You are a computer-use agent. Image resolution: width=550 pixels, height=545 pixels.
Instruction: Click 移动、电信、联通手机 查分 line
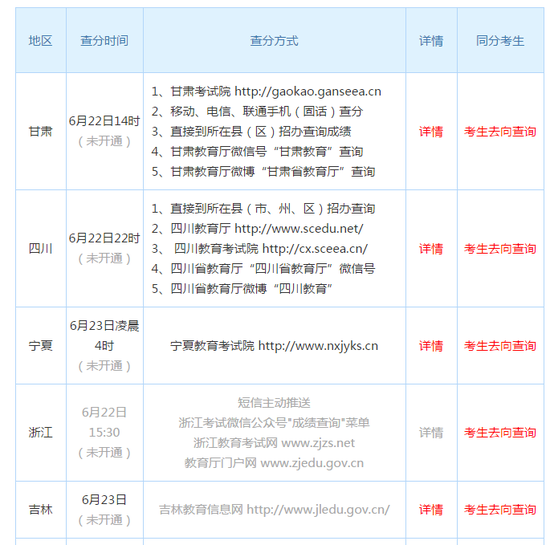coord(257,112)
